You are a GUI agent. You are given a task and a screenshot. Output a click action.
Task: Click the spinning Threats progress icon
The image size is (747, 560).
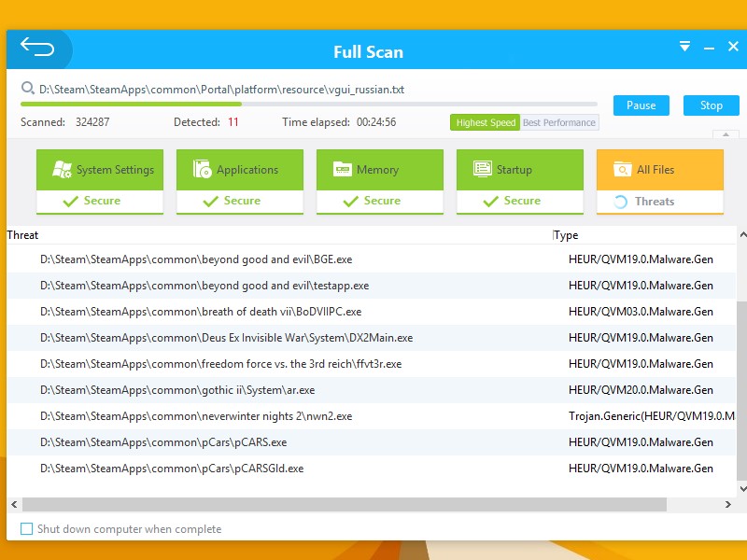coord(620,202)
